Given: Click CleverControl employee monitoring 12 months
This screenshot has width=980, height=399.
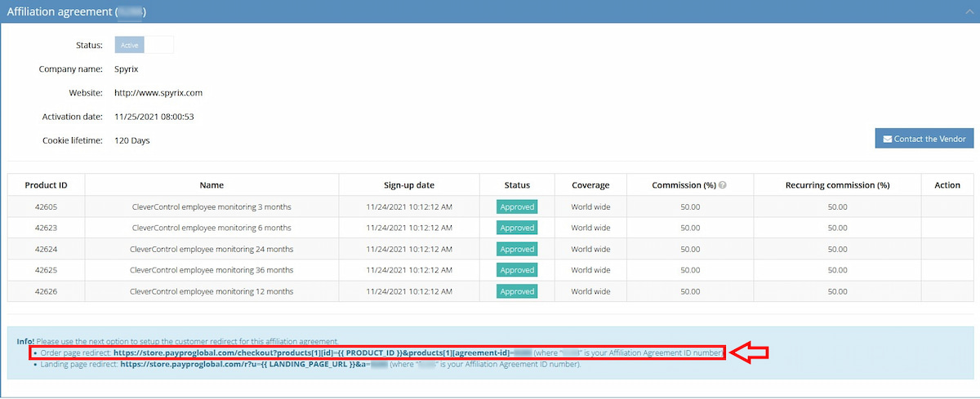Looking at the screenshot, I should tap(212, 291).
